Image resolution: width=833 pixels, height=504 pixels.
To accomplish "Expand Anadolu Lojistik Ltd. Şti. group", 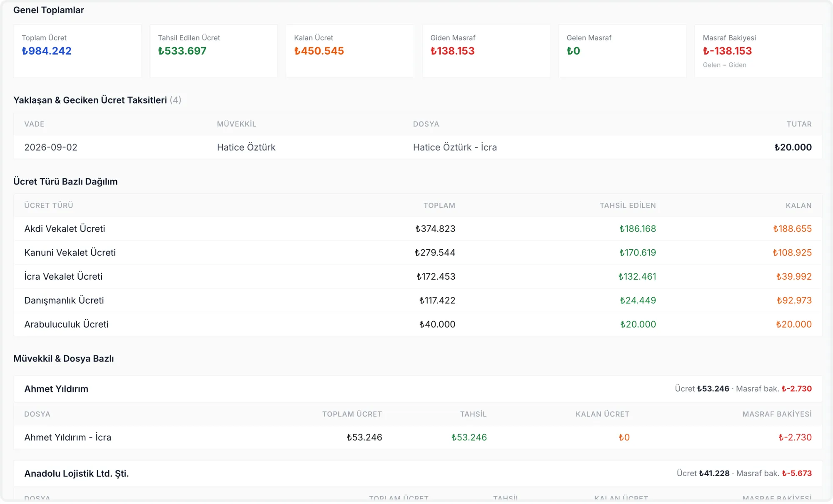I will point(418,474).
